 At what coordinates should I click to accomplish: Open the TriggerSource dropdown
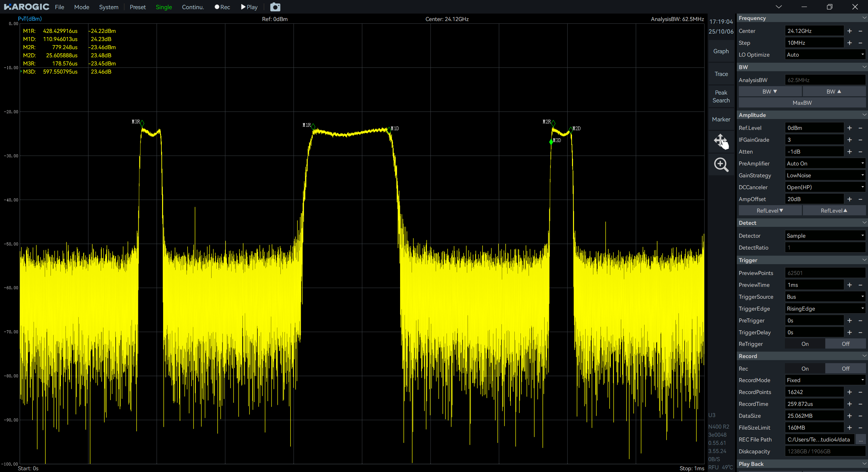(x=825, y=297)
